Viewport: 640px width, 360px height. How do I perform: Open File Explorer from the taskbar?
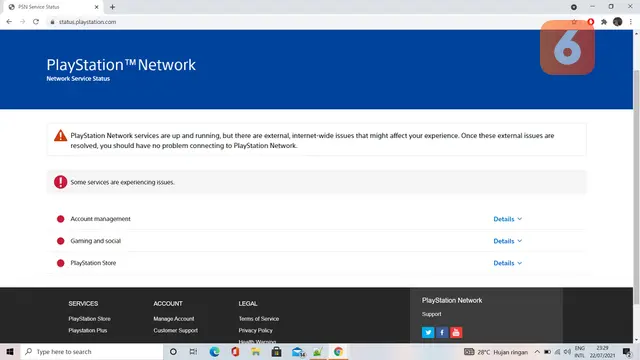point(256,352)
